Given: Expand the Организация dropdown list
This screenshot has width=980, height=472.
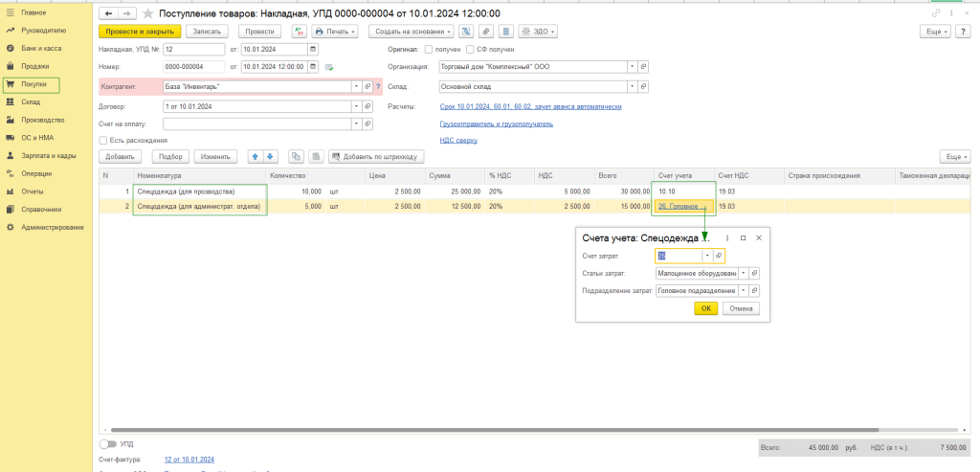Looking at the screenshot, I should [x=631, y=67].
